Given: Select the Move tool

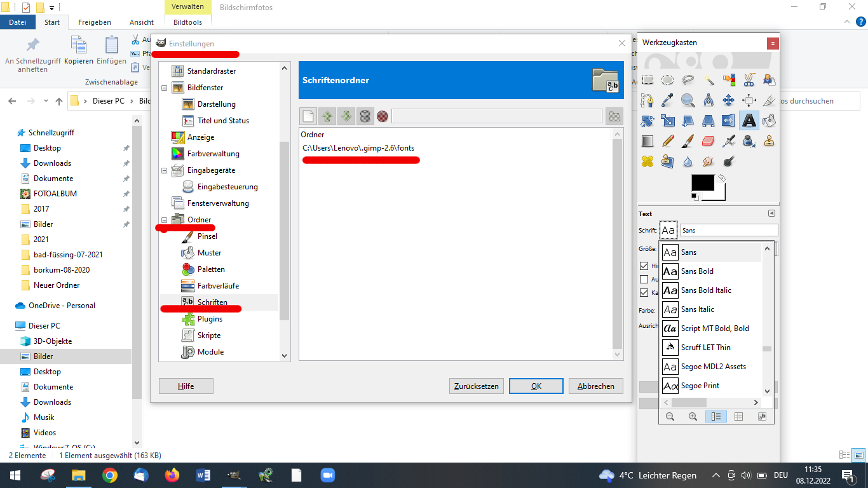Looking at the screenshot, I should (x=729, y=100).
